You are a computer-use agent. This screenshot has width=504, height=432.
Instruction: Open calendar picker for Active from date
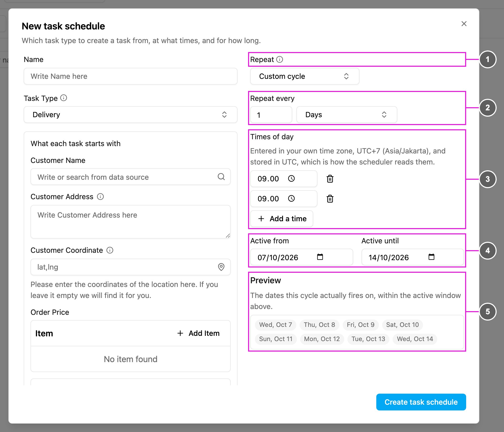click(320, 257)
